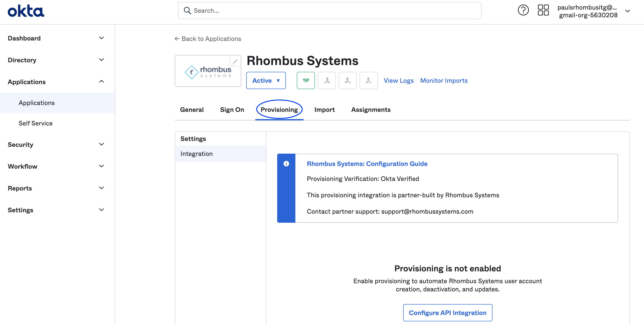
Task: Click the paulsrhombusitg account name
Action: [587, 7]
